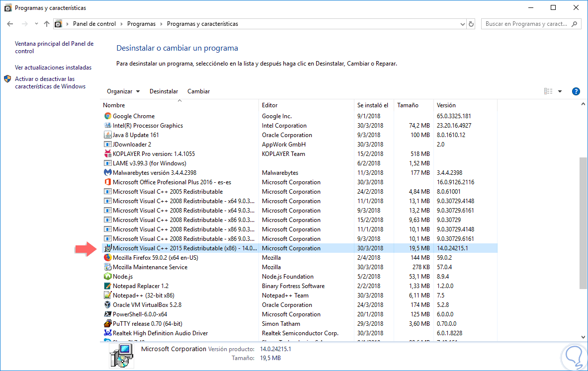Click Realtek Semiconductor Corp. cell
The height and width of the screenshot is (371, 588).
(300, 333)
